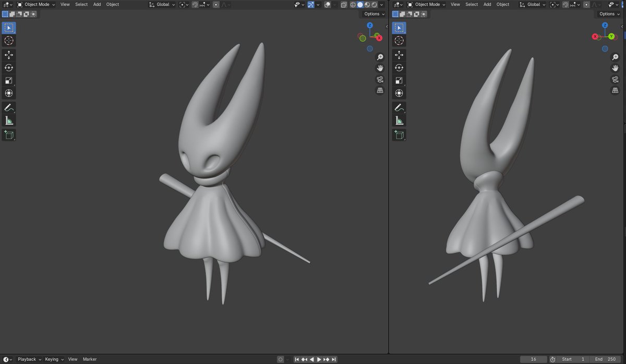Open Select menu in right viewport header
626x364 pixels.
tap(472, 4)
